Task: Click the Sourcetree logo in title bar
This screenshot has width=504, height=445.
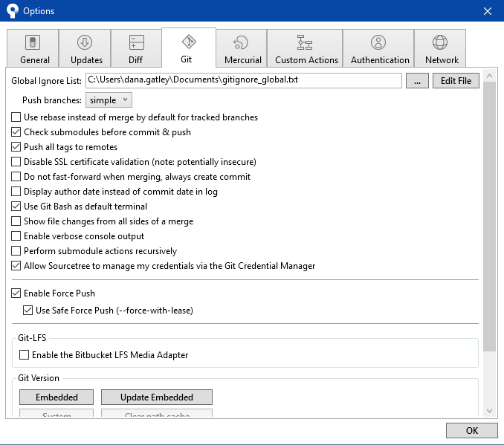Action: click(13, 10)
